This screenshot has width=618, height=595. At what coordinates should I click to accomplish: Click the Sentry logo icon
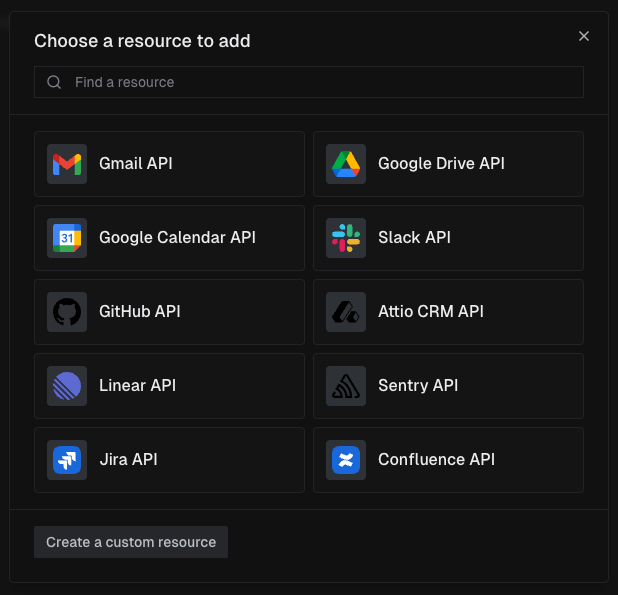(x=346, y=386)
